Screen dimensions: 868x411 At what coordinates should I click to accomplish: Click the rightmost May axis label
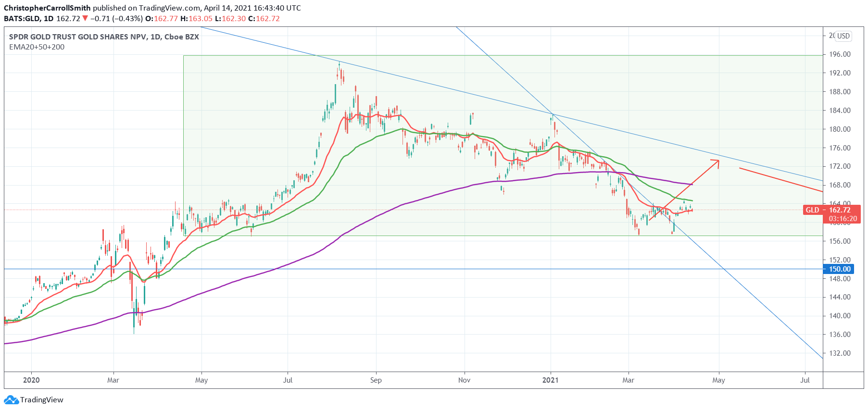point(718,380)
